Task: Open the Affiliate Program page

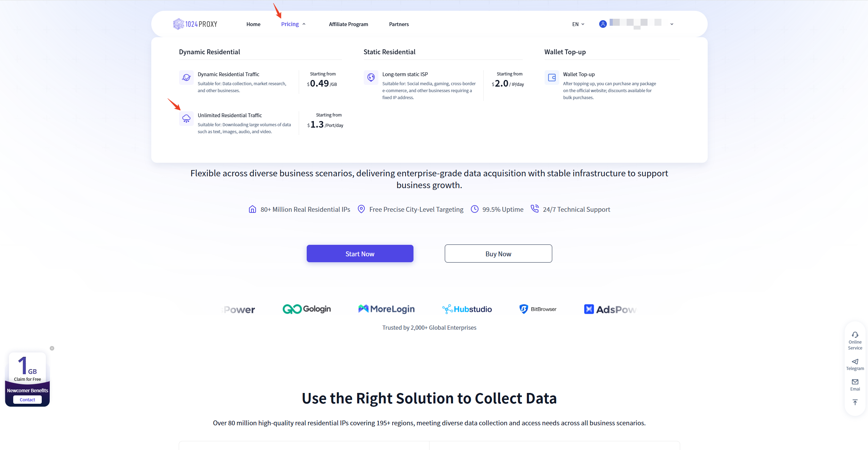Action: point(348,24)
